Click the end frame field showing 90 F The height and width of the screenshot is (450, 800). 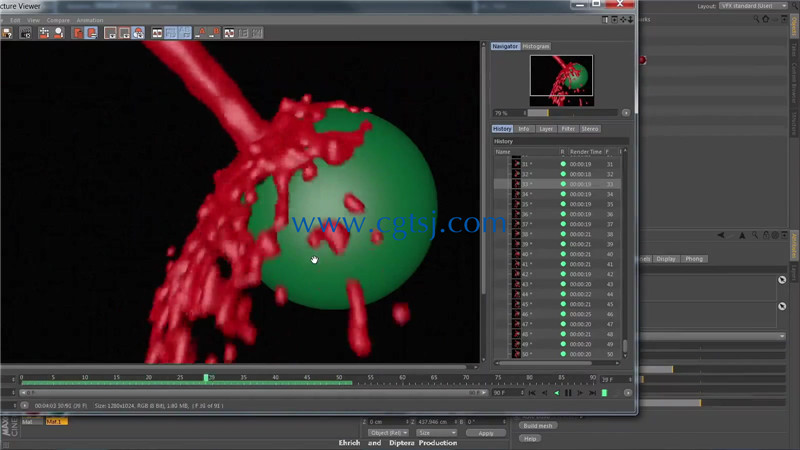(508, 393)
